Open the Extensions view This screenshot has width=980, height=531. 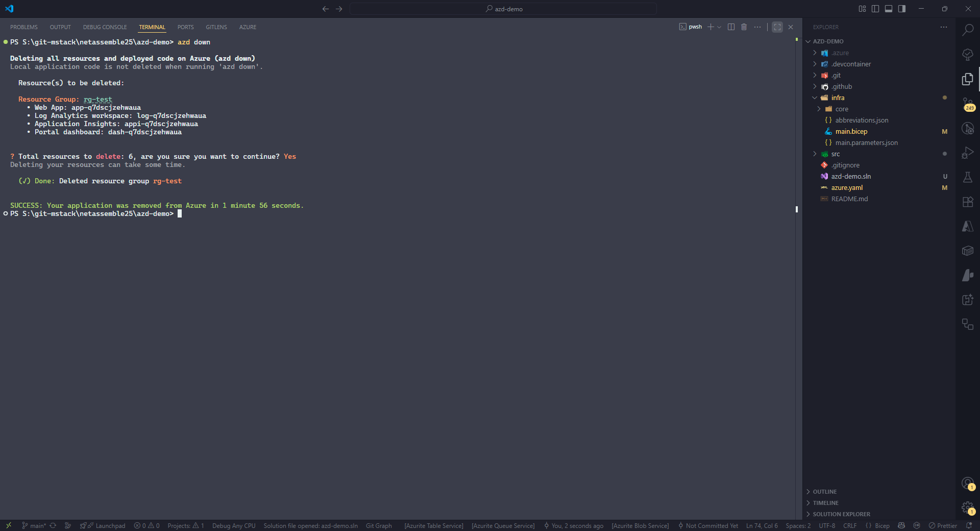(x=968, y=202)
